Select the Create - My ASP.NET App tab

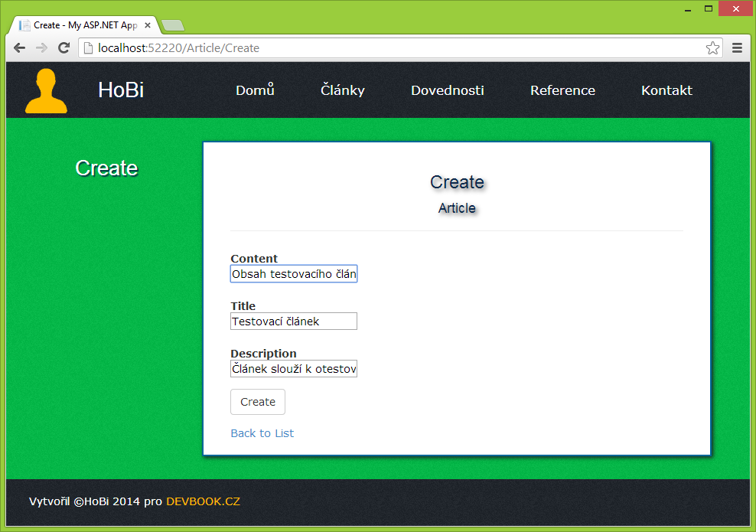point(86,25)
